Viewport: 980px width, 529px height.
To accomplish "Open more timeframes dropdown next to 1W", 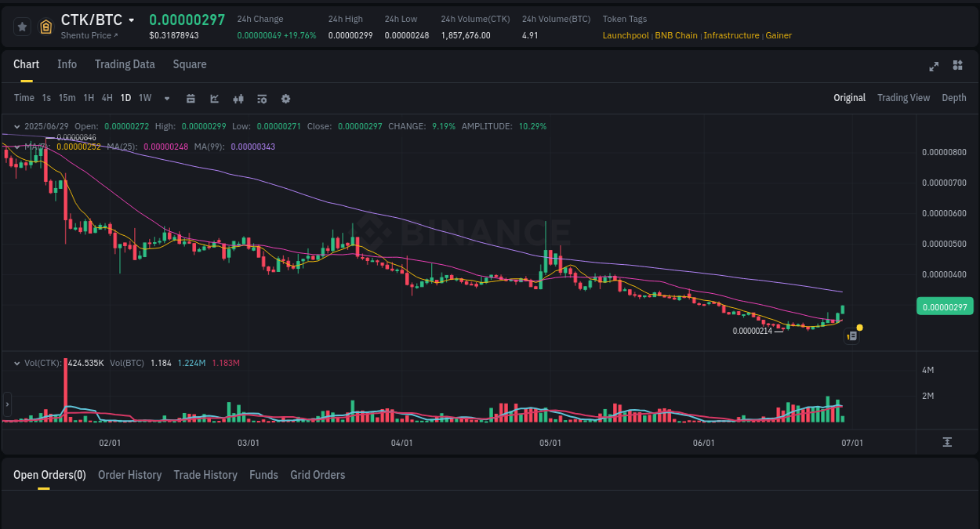I will pos(166,98).
